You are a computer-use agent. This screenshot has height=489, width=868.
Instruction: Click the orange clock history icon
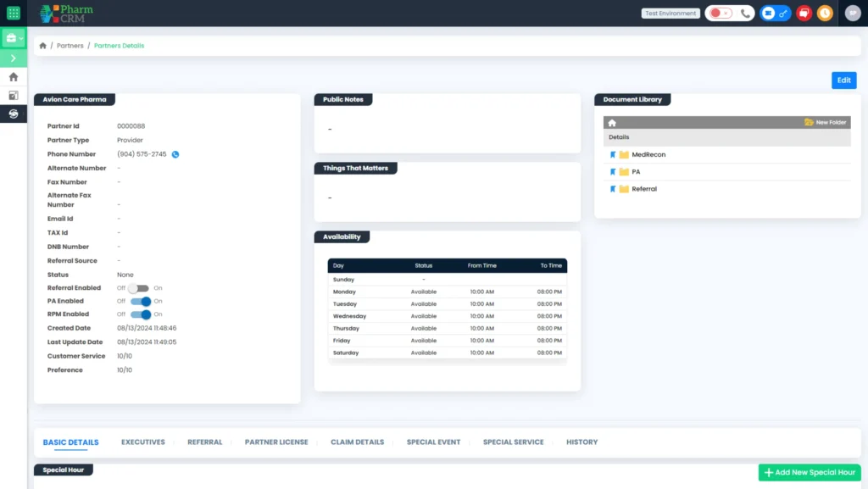(x=824, y=13)
